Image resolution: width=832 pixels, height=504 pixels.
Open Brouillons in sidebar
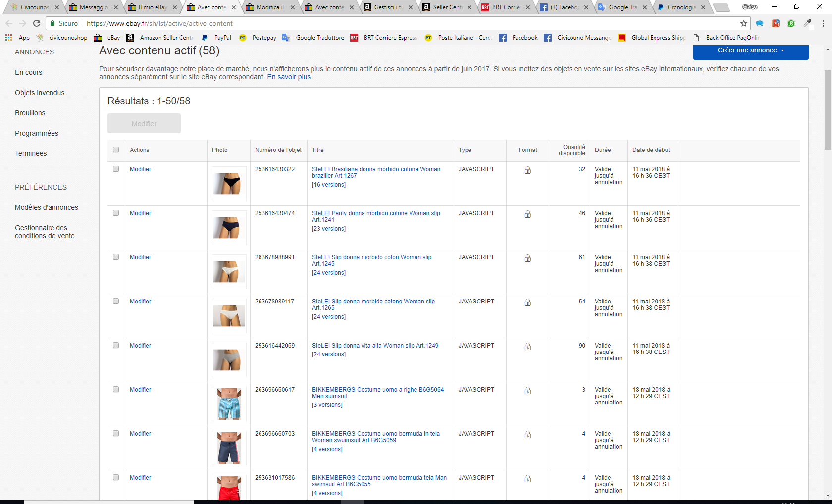(x=30, y=113)
